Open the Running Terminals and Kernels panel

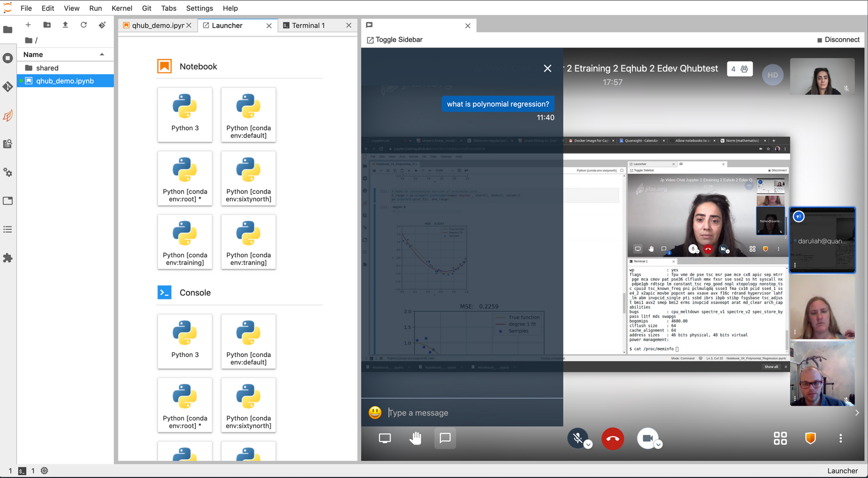[x=8, y=58]
